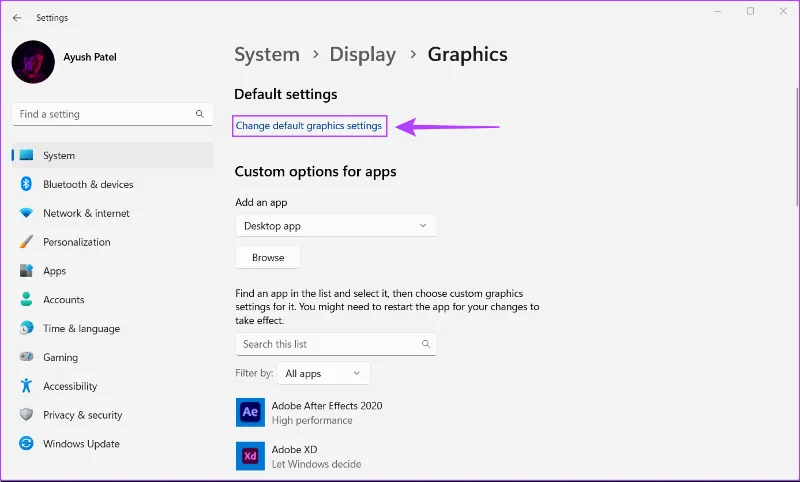The height and width of the screenshot is (482, 800).
Task: Open Change default graphics settings link
Action: click(x=309, y=125)
